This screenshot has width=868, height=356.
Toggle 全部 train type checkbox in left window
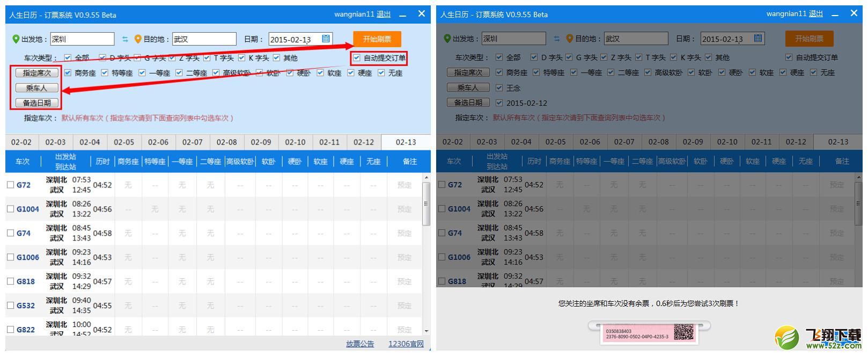(x=68, y=58)
